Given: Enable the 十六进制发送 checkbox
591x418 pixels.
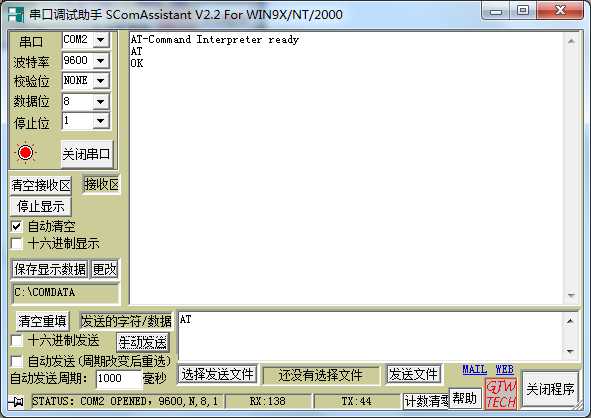Looking at the screenshot, I should [x=16, y=341].
